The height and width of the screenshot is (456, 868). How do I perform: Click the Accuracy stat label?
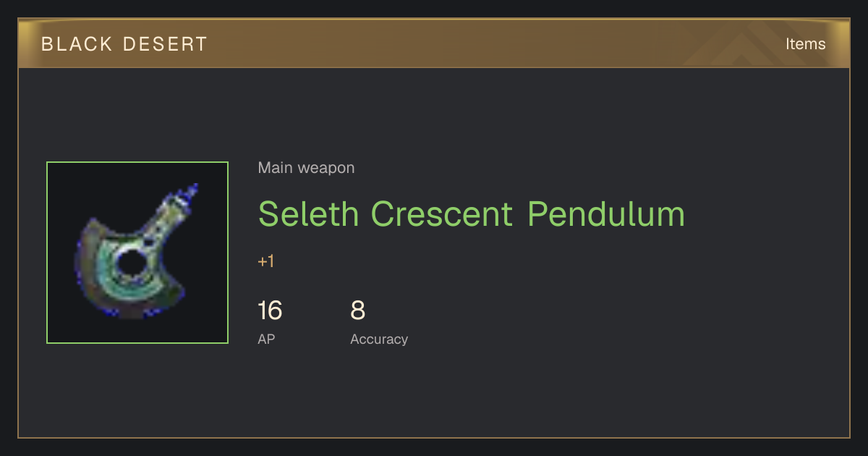[x=379, y=339]
